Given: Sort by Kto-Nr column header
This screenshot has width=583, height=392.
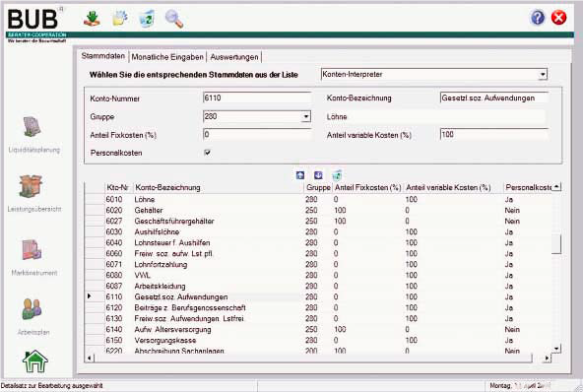Looking at the screenshot, I should [x=118, y=187].
